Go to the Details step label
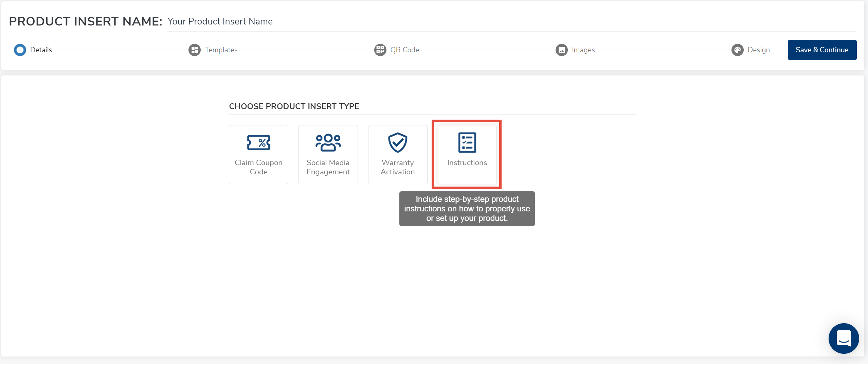Viewport: 868px width, 365px height. 41,50
